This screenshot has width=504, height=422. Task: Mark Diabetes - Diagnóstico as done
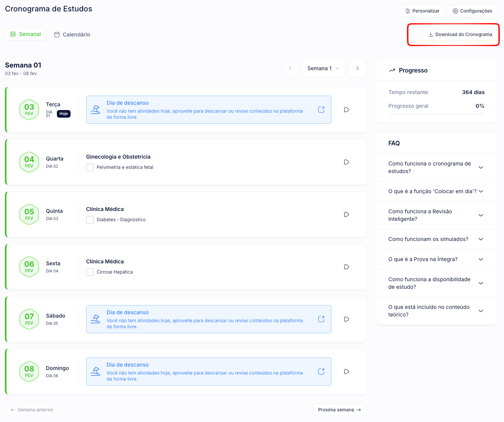90,220
